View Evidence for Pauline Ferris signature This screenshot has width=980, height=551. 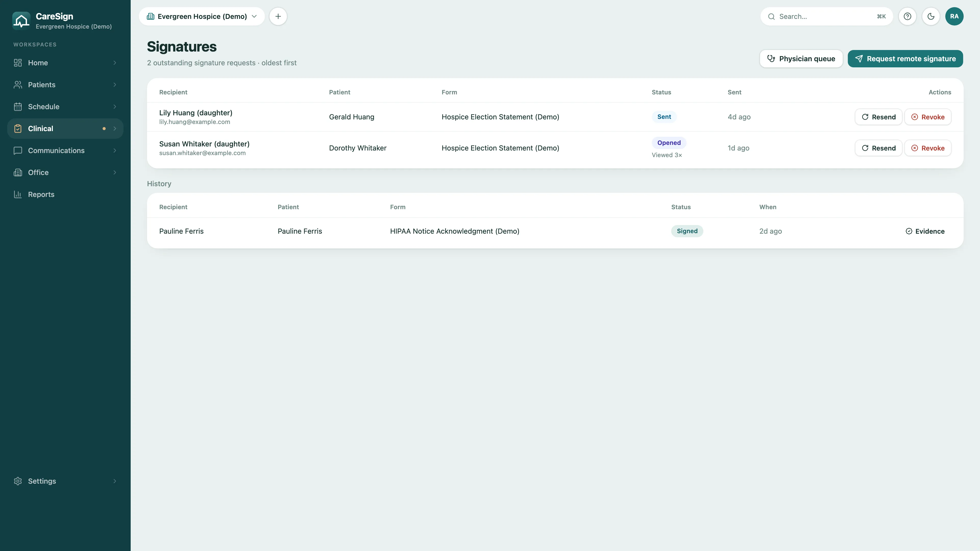[925, 231]
